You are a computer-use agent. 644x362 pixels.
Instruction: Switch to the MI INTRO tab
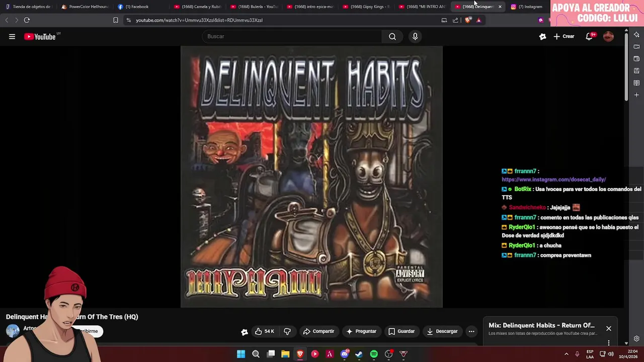[422, 7]
